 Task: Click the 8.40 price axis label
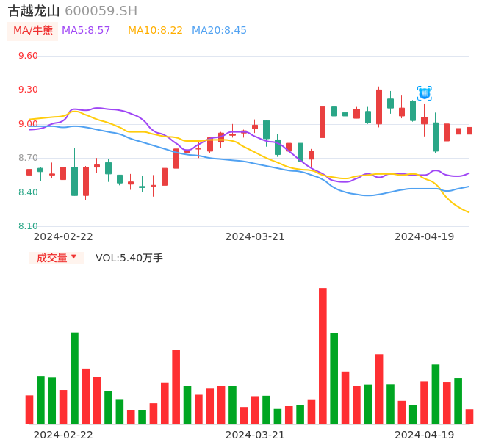click(28, 192)
